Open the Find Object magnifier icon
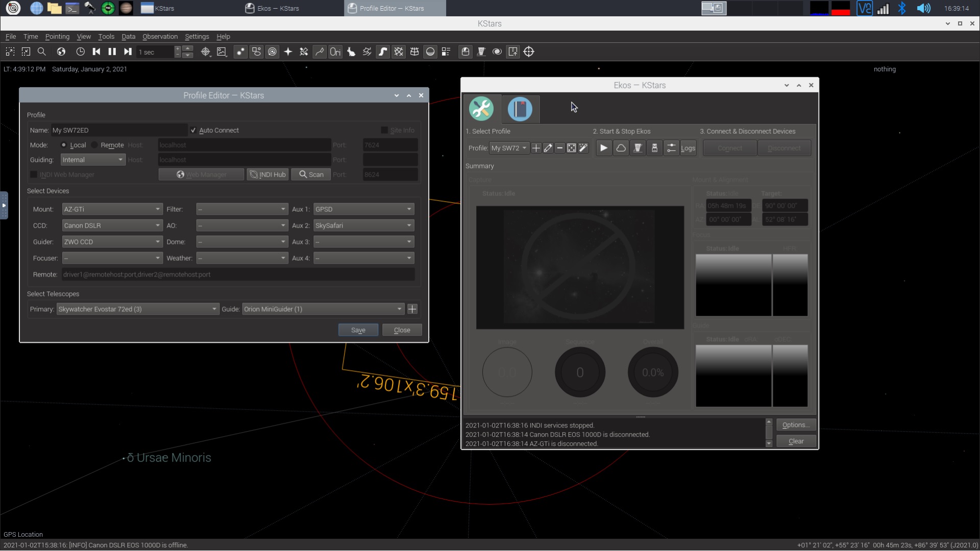The image size is (980, 551). [42, 52]
